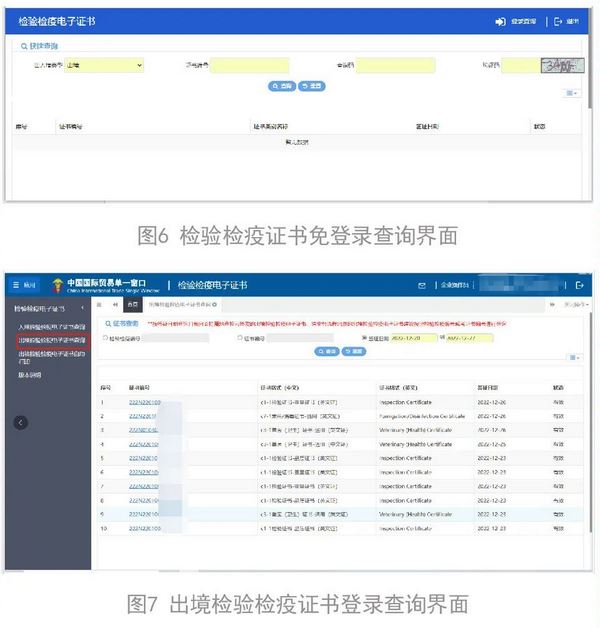Click the reset button in top window
The image size is (600, 628).
coord(312,86)
